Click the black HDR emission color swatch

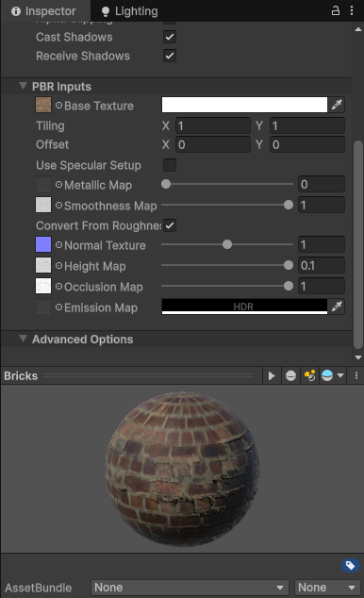click(x=244, y=307)
